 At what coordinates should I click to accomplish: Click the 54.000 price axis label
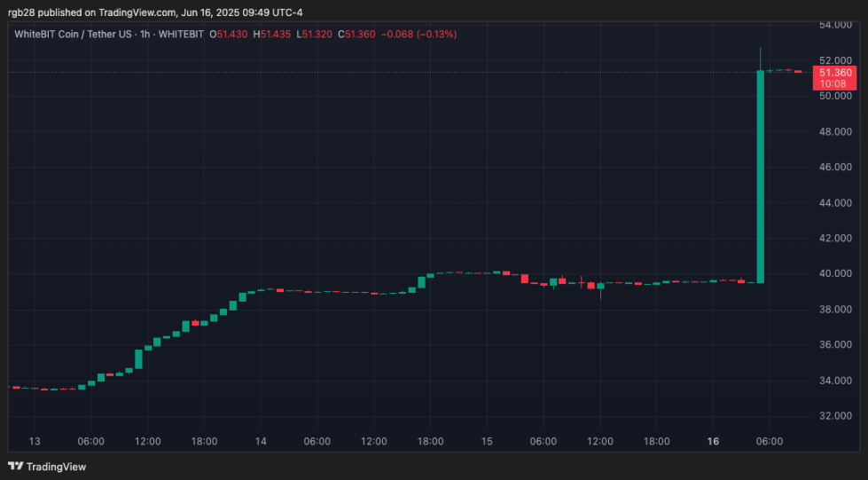click(x=836, y=25)
